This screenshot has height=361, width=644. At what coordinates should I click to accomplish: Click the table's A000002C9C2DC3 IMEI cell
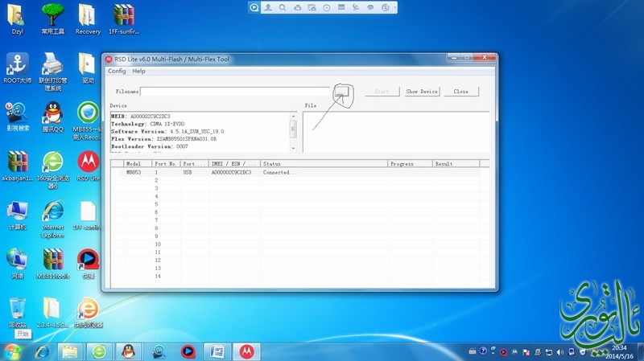(231, 172)
